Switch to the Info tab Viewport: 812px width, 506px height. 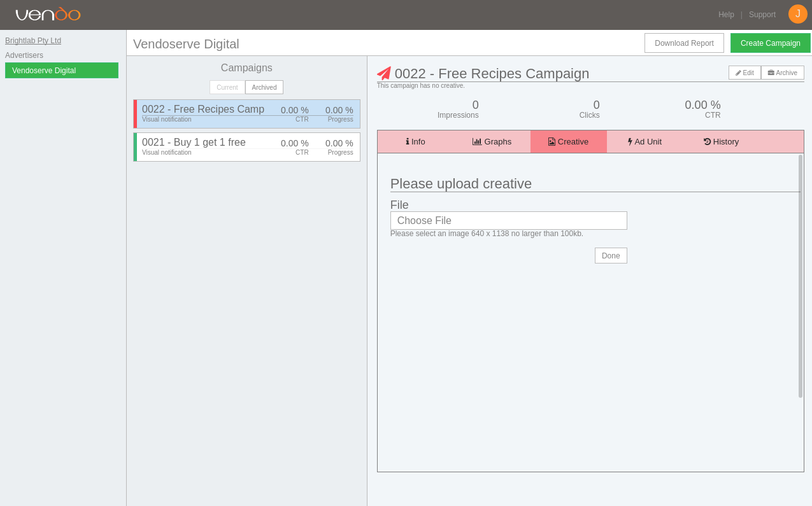point(416,142)
